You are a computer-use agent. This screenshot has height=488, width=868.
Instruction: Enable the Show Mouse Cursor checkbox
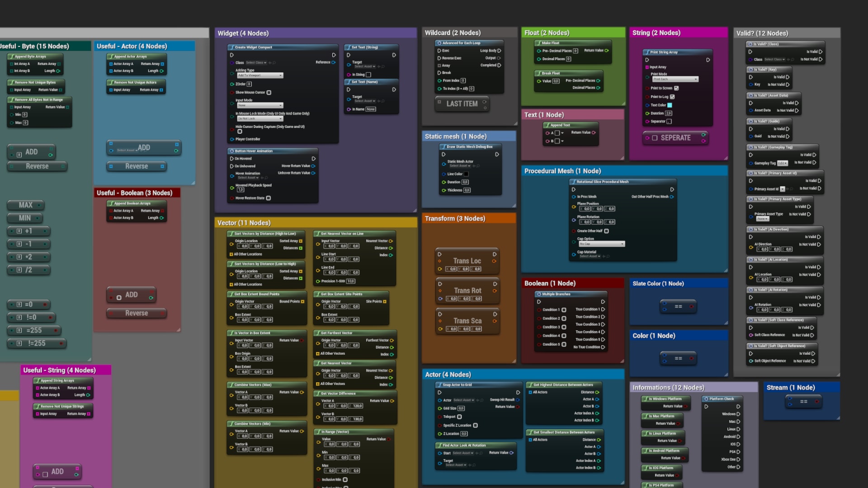[269, 93]
